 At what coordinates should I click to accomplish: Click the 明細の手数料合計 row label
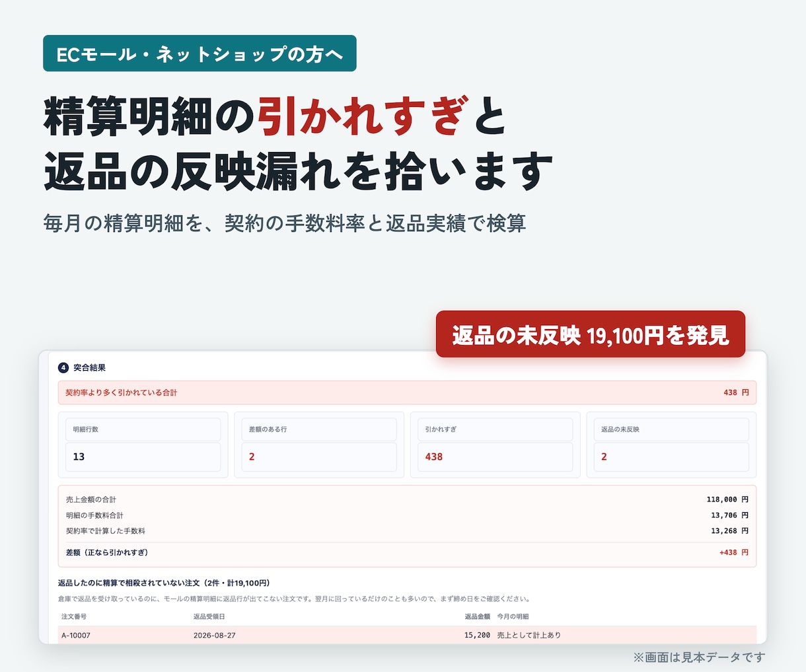click(94, 515)
